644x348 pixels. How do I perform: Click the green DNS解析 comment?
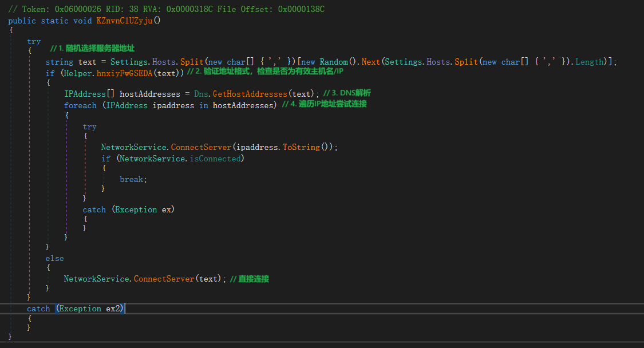click(x=347, y=93)
